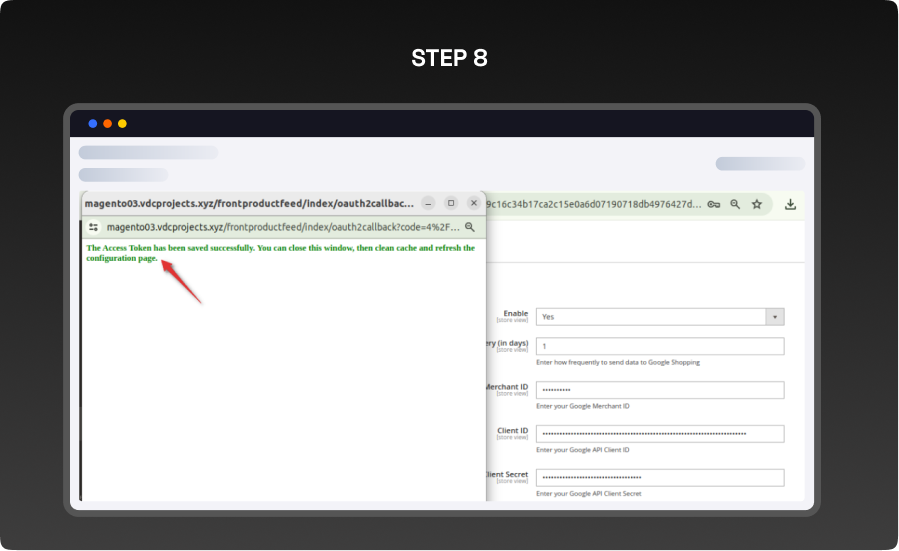This screenshot has width=899, height=551.
Task: Close the oauth2callback popup window
Action: (474, 203)
